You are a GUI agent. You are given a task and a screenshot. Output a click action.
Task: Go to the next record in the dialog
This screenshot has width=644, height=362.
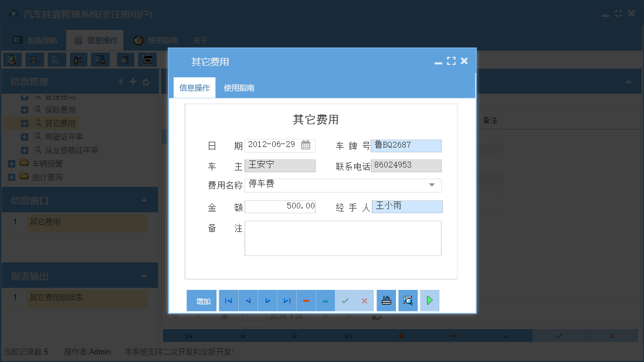click(267, 300)
